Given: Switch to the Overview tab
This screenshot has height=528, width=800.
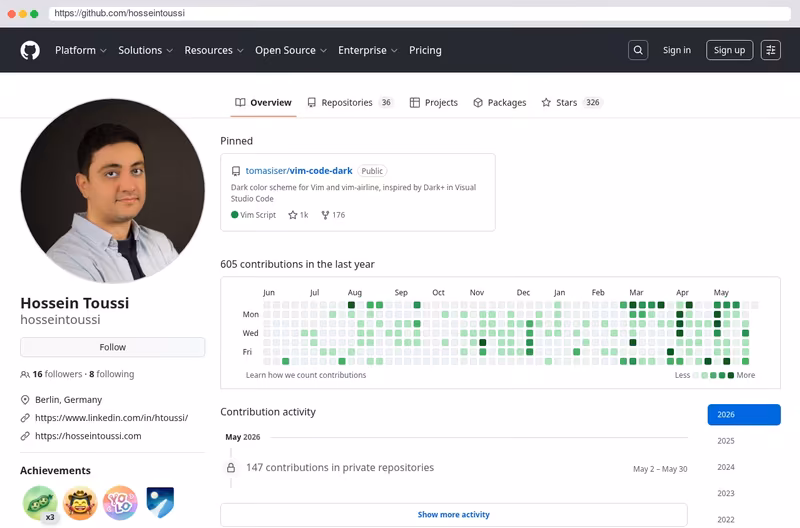Looking at the screenshot, I should point(263,103).
